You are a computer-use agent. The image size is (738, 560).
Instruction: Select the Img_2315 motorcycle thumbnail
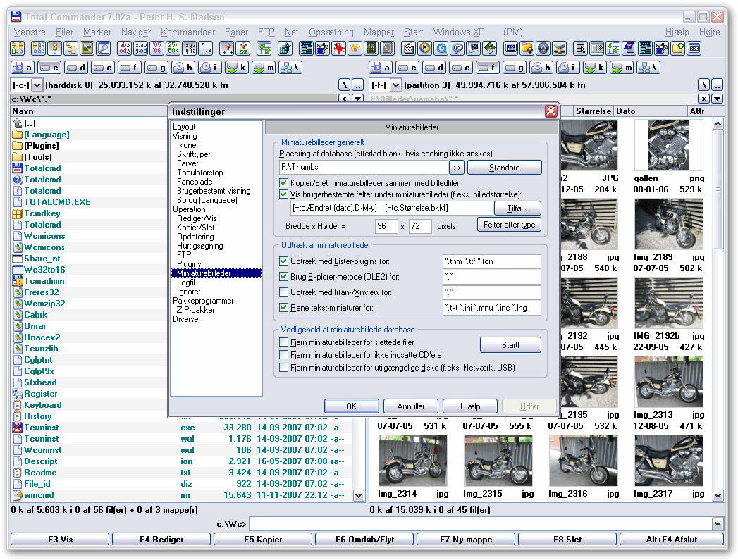click(x=498, y=461)
